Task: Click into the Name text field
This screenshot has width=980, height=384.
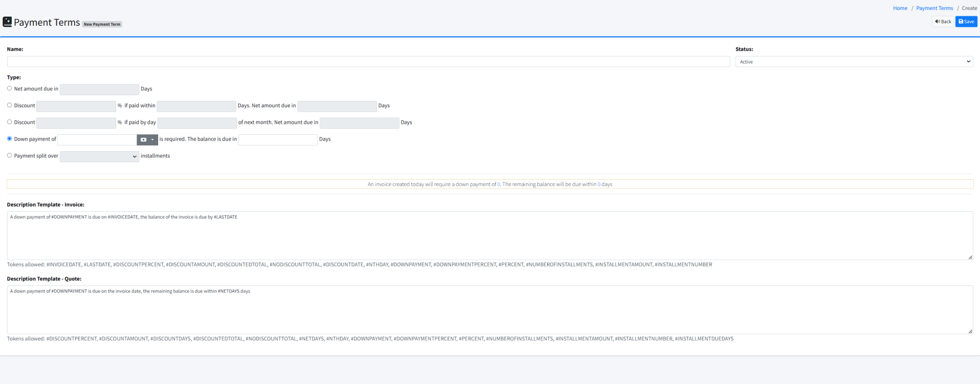Action: [x=368, y=62]
